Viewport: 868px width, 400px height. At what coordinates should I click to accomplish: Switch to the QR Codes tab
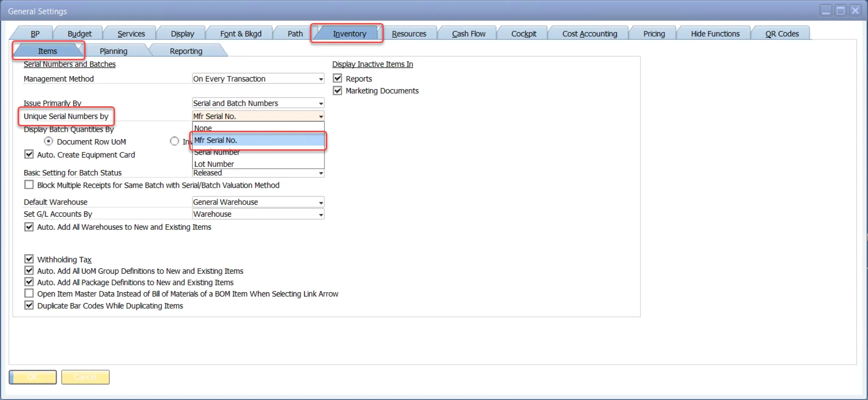(782, 33)
